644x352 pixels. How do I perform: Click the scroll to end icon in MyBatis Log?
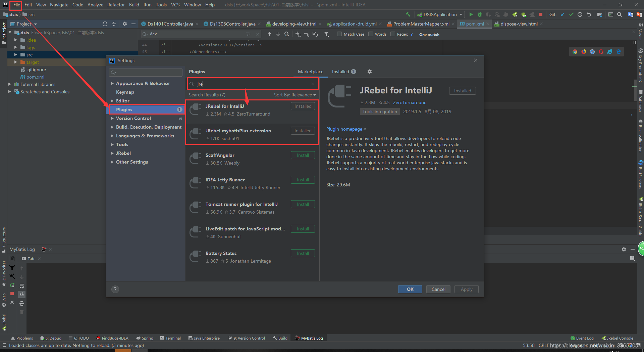(22, 294)
